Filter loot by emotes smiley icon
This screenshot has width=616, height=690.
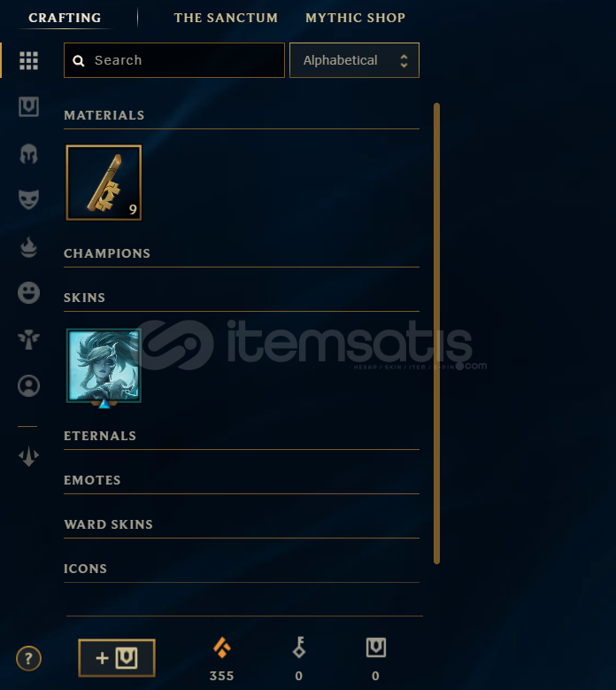(28, 292)
